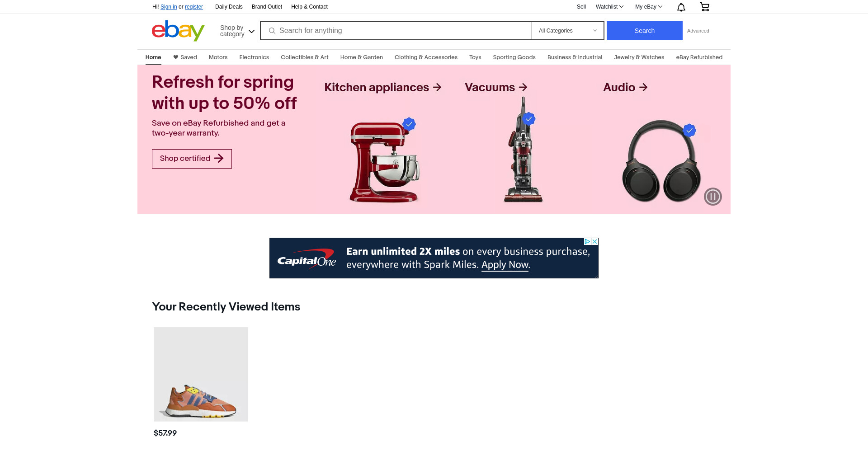The width and height of the screenshot is (868, 470).
Task: Open the recently viewed sneaker thumbnail
Action: click(x=201, y=374)
